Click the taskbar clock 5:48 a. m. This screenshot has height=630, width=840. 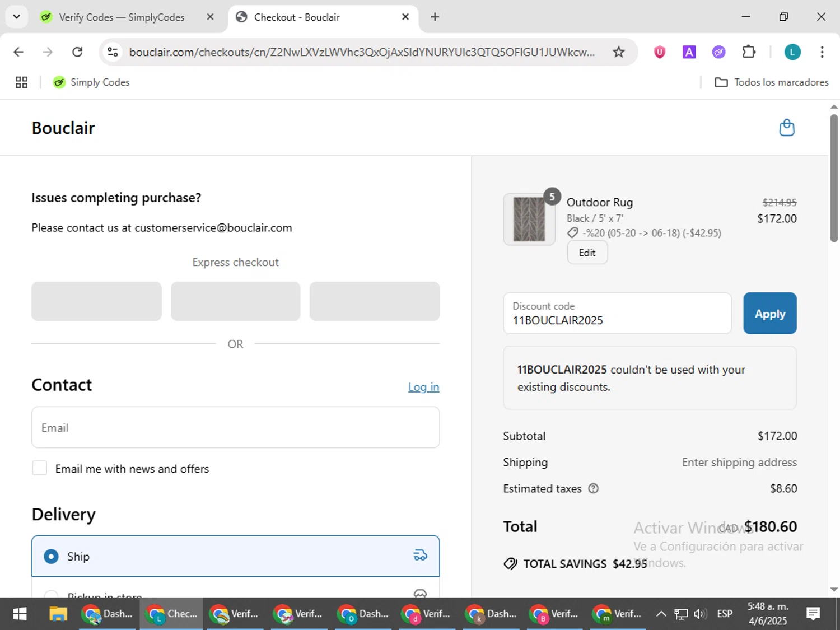tap(768, 606)
